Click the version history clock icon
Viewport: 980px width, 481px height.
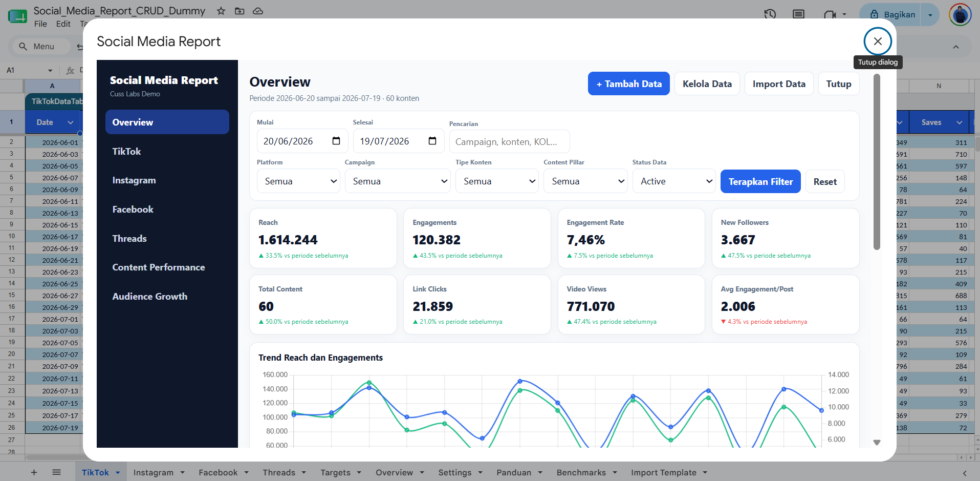770,14
